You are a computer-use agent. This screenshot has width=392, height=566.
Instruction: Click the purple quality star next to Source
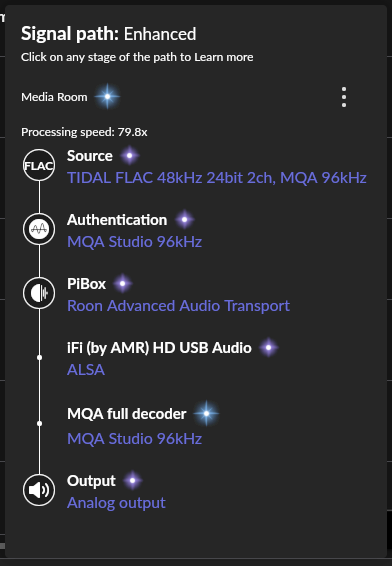130,156
